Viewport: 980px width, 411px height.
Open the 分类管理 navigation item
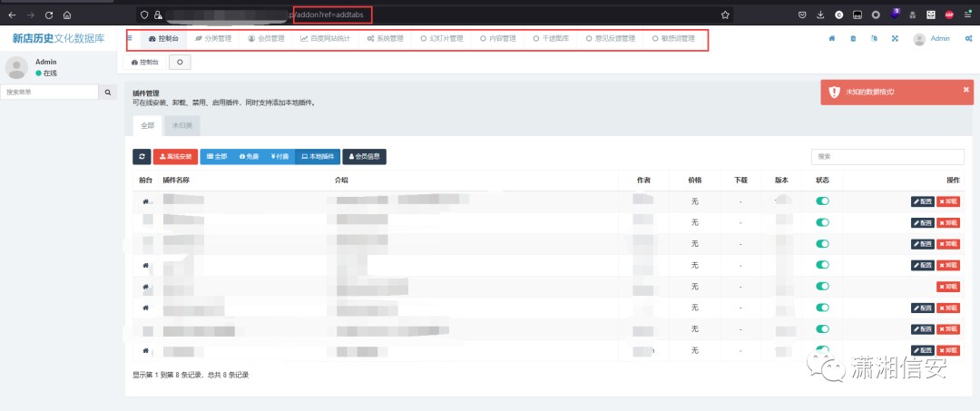(213, 39)
